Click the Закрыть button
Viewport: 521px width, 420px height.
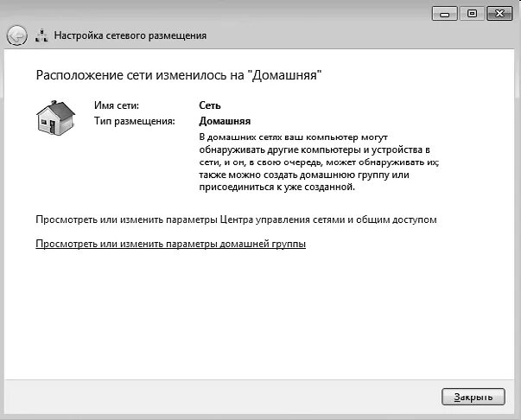(x=473, y=397)
